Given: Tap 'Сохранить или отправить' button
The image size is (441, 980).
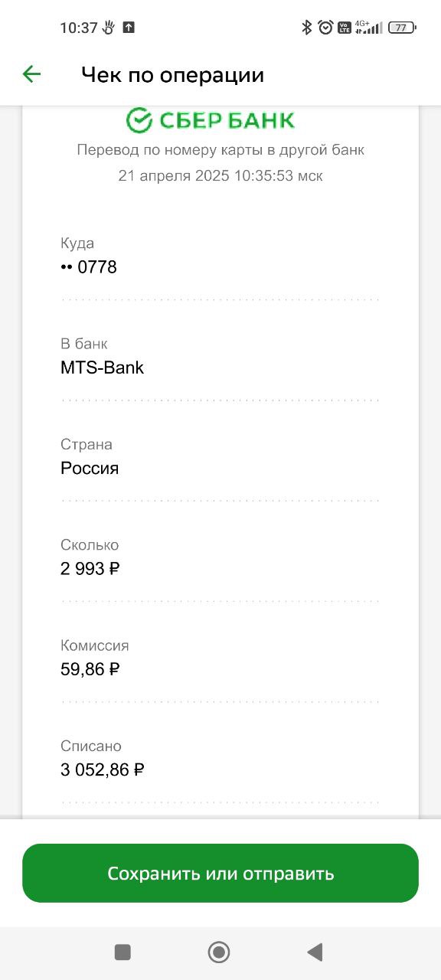Looking at the screenshot, I should [220, 873].
